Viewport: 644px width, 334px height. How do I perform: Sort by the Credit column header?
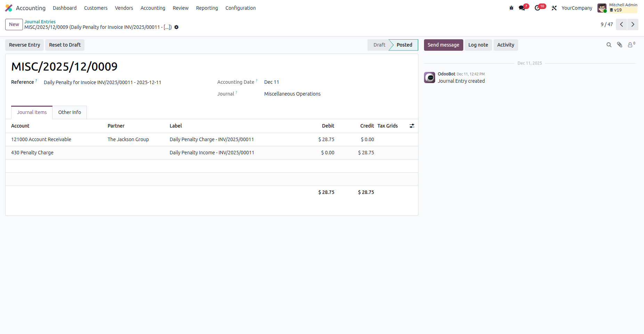pos(367,126)
